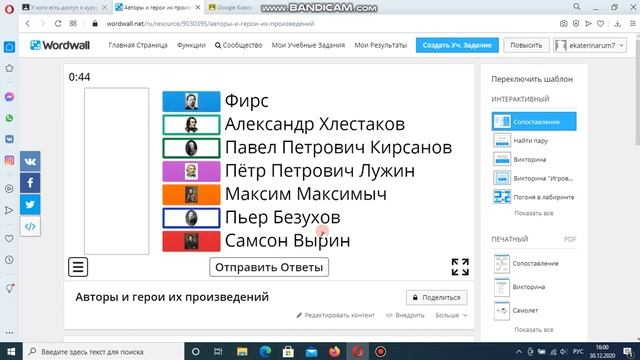Image resolution: width=640 pixels, height=360 pixels.
Task: Share the activity on Twitter
Action: [30, 204]
